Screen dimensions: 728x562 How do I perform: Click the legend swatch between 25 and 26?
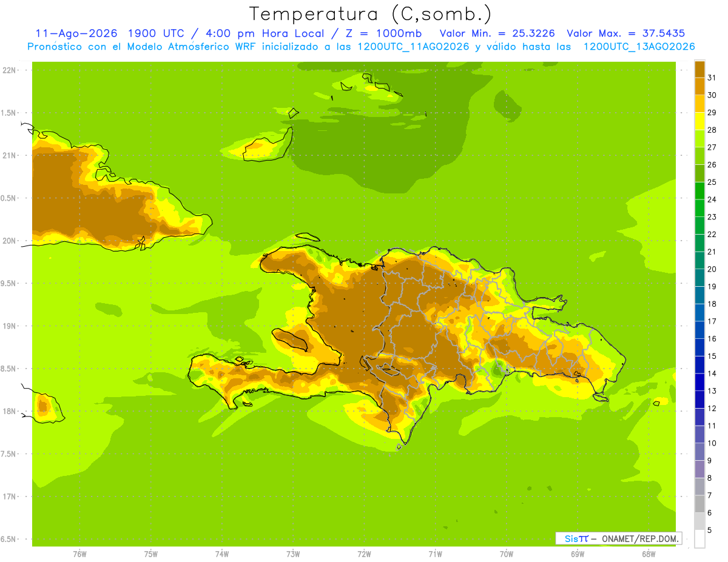click(699, 173)
